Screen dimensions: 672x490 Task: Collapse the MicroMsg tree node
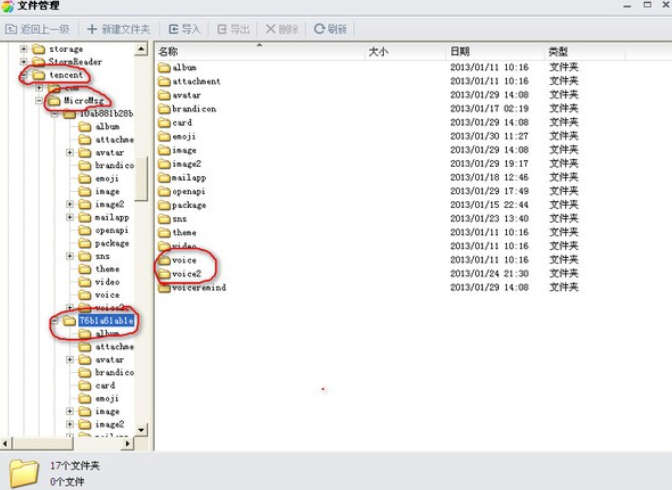coord(39,101)
